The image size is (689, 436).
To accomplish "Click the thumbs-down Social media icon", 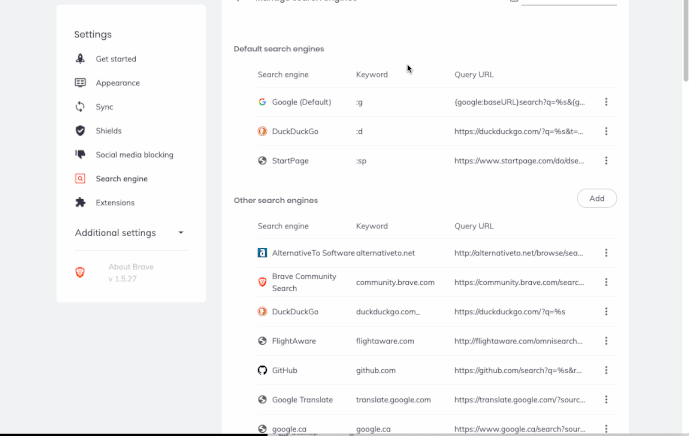I will coord(80,154).
